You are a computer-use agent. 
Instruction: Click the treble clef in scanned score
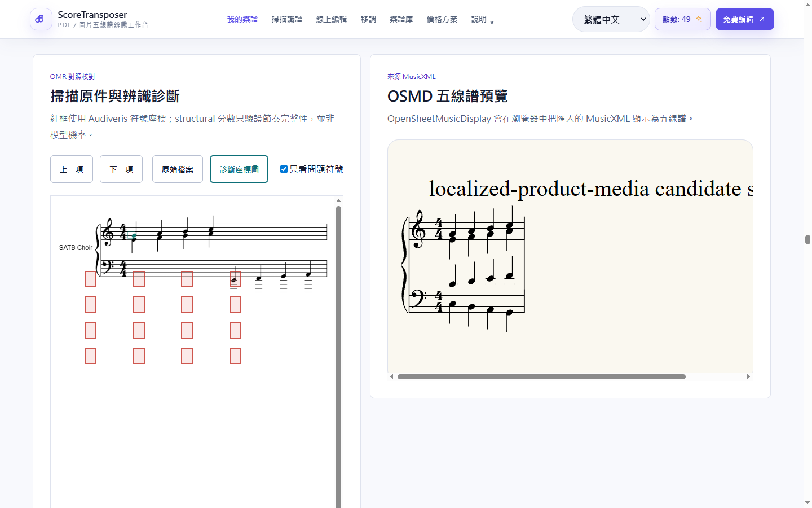click(108, 232)
